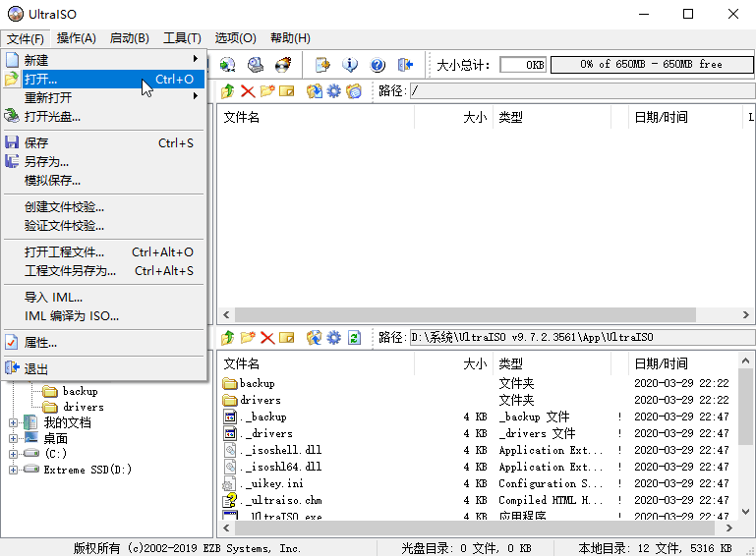Choose 另存为... menu entry
The height and width of the screenshot is (556, 756).
point(104,162)
